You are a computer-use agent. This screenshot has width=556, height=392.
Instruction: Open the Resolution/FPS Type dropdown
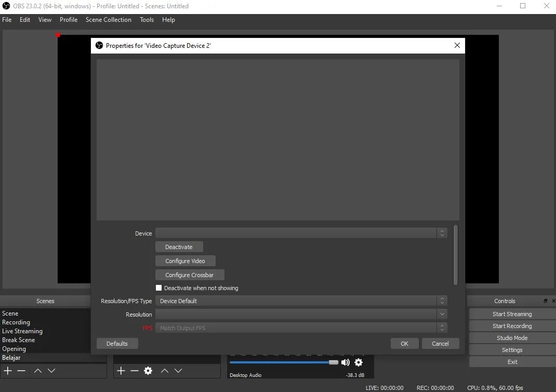pyautogui.click(x=442, y=300)
